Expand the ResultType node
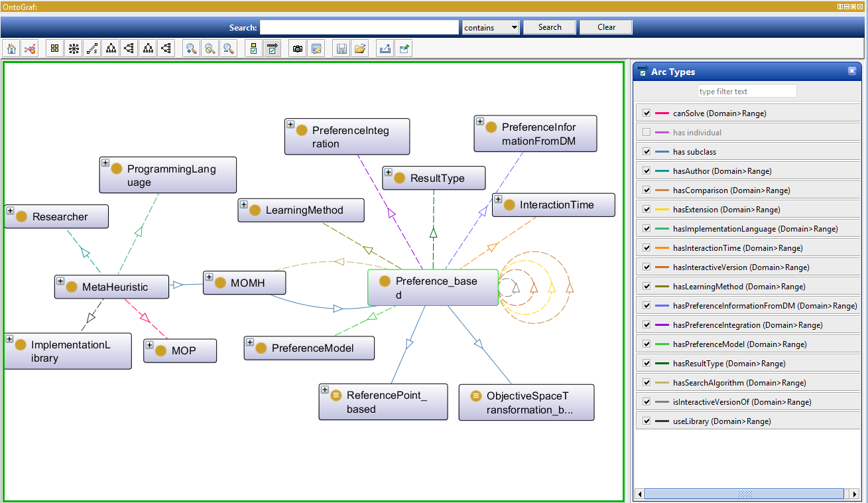 [389, 173]
